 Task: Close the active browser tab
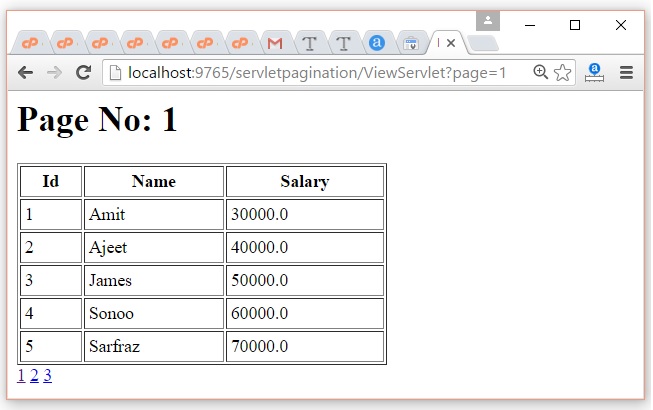coord(451,43)
